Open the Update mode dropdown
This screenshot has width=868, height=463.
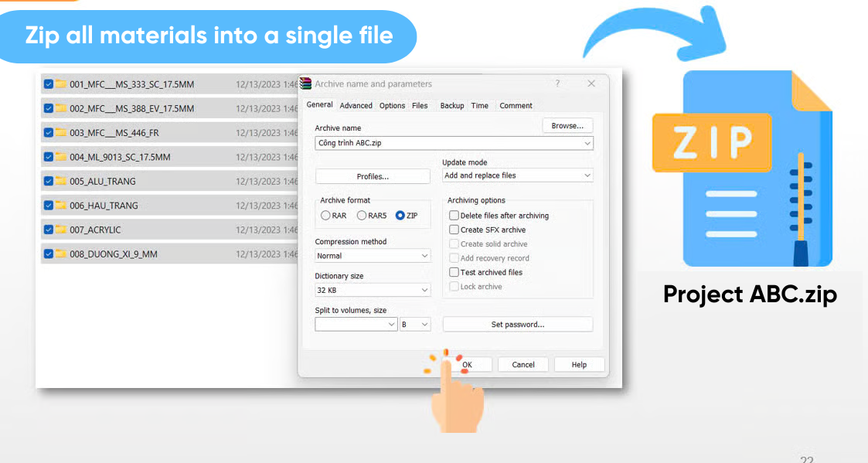[517, 175]
